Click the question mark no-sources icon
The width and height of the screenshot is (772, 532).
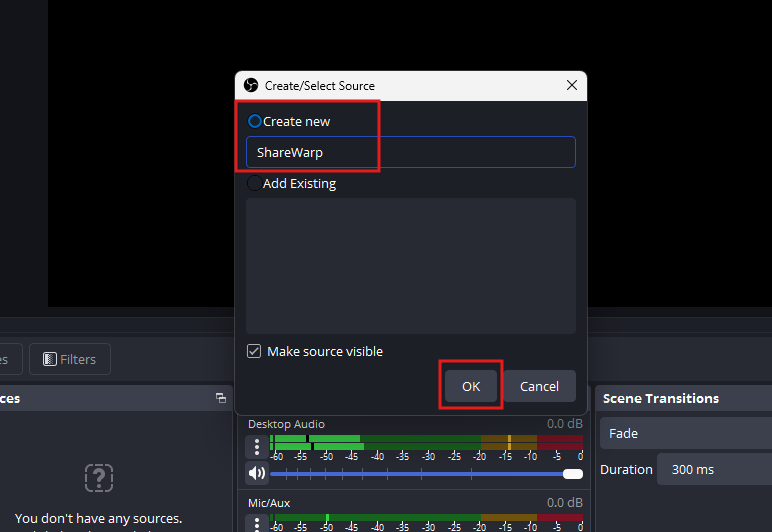coord(98,478)
